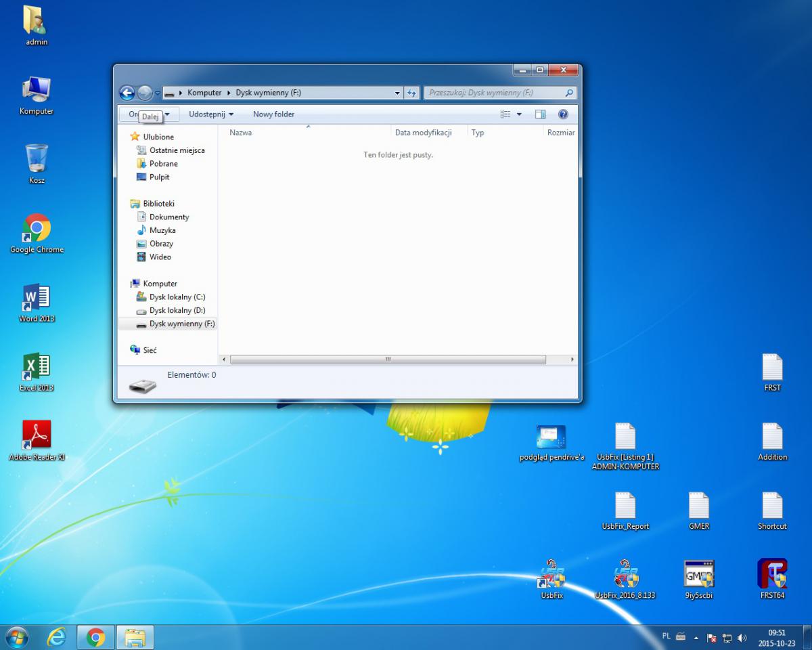
Task: Select the admin folder desktop icon
Action: tap(37, 26)
